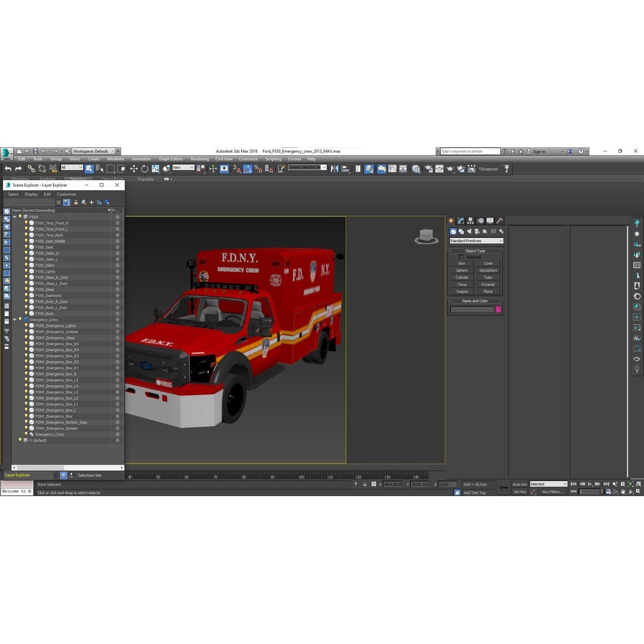Open Select by Name dialog
Image resolution: width=644 pixels, height=644 pixels.
pos(100,169)
